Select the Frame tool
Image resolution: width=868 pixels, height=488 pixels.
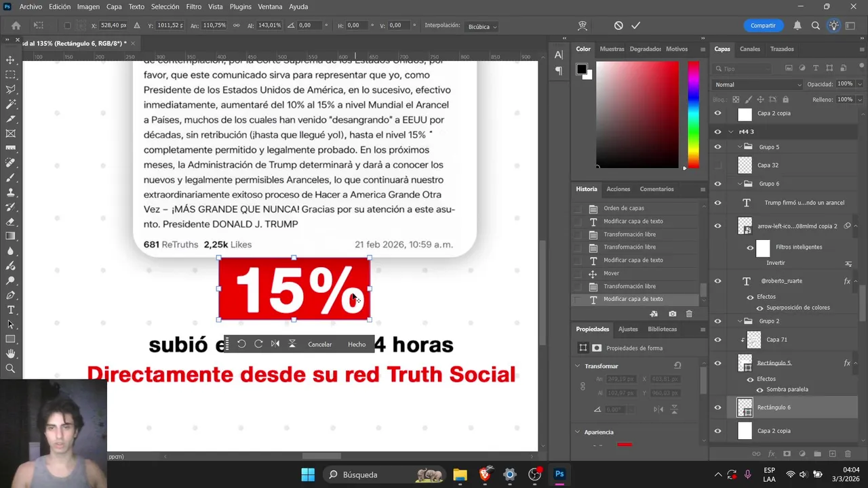coord(10,134)
